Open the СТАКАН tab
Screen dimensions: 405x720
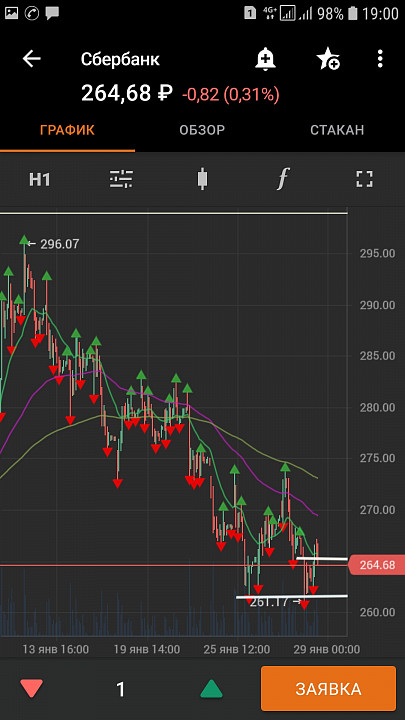tap(337, 130)
